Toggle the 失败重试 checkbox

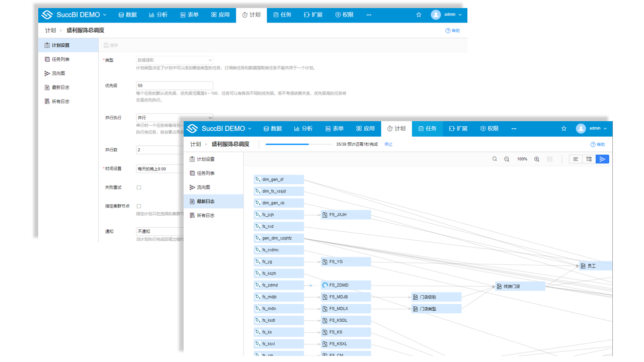(x=139, y=188)
